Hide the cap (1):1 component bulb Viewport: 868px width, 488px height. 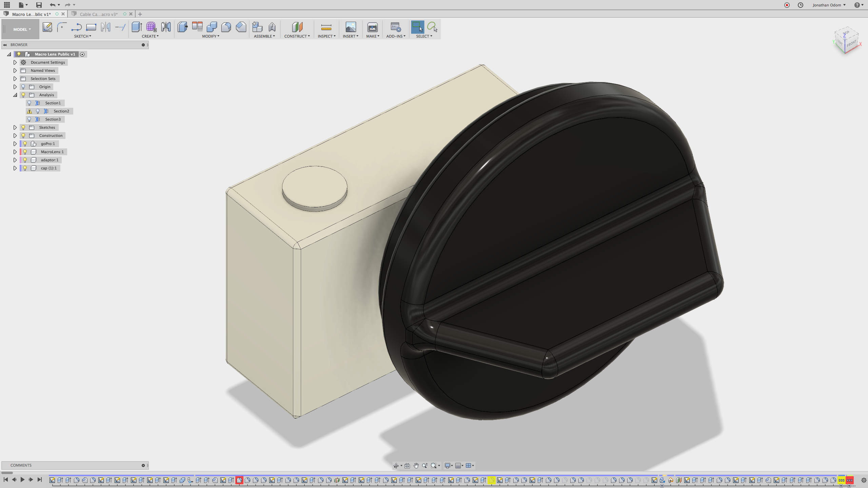coord(25,168)
